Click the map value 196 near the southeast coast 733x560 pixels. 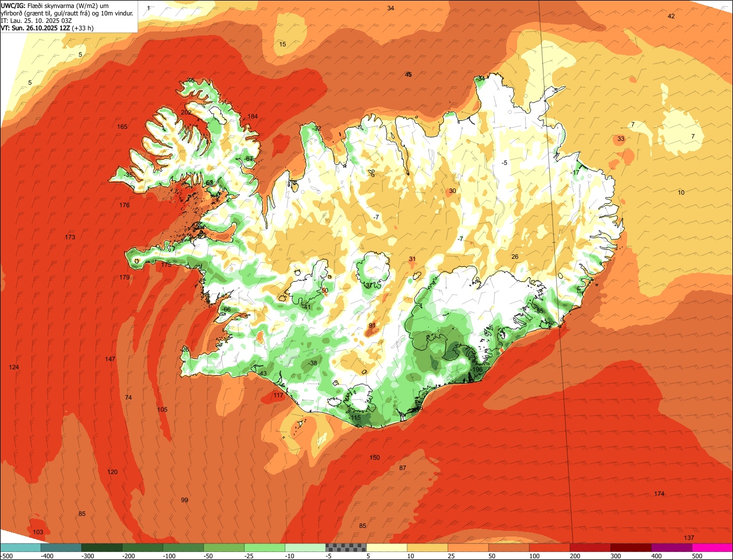[478, 369]
